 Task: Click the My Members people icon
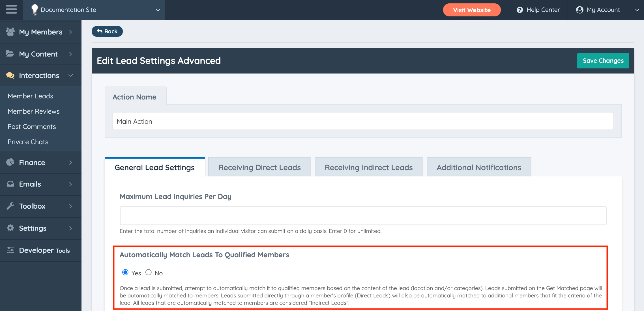[10, 32]
